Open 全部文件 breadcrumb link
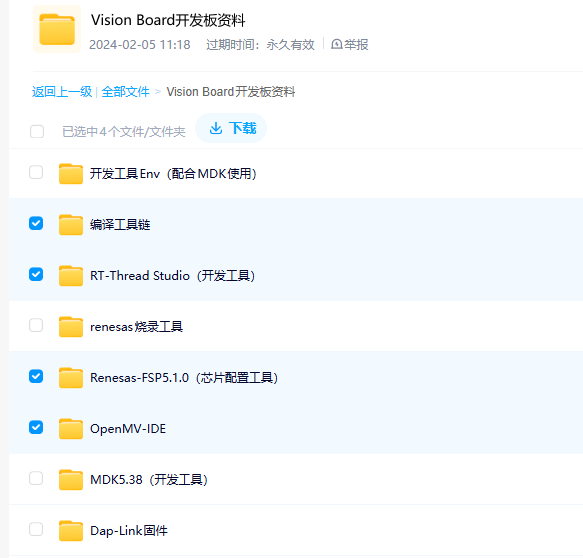583x558 pixels. (x=125, y=91)
